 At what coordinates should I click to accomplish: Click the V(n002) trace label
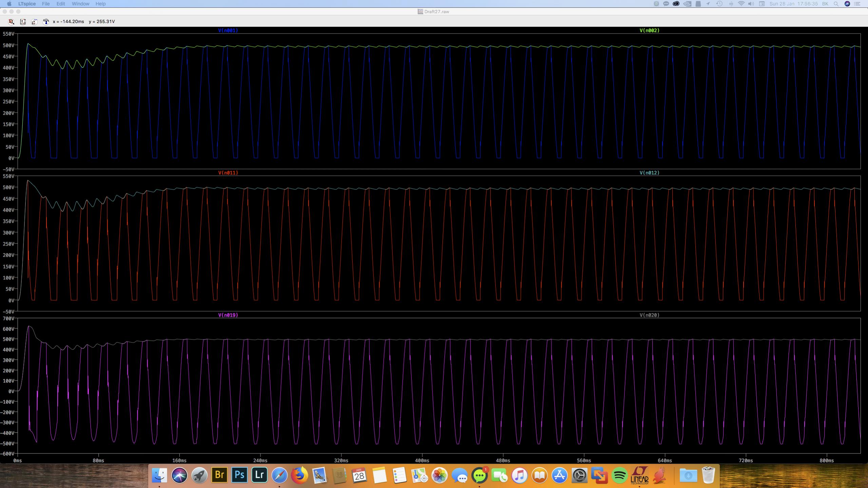click(649, 31)
